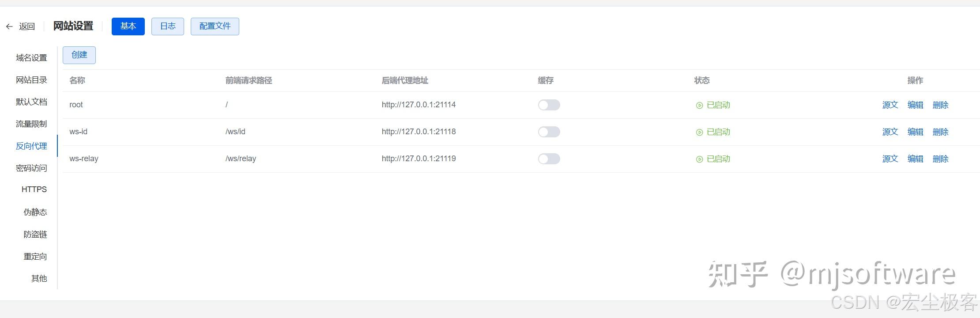
Task: Open the 配置文件 tab
Action: pyautogui.click(x=215, y=26)
